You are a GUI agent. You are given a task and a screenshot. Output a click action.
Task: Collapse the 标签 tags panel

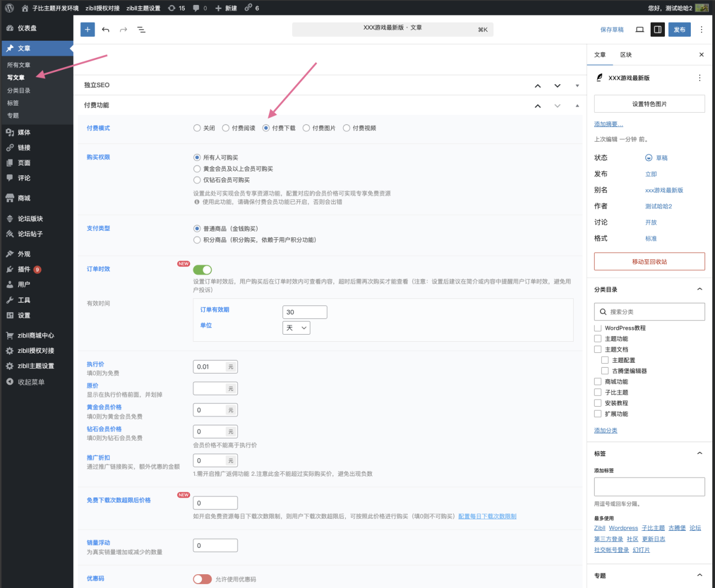point(700,453)
